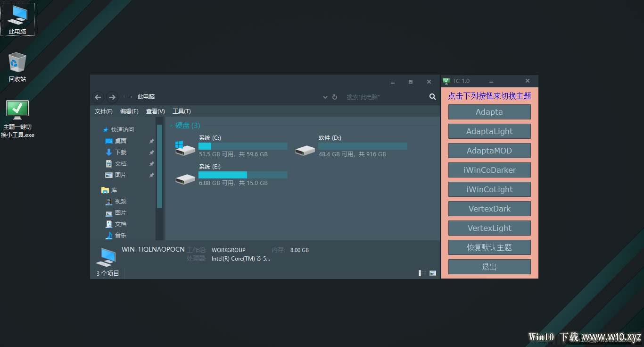This screenshot has height=347, width=644.
Task: Open the address bar history dropdown
Action: click(325, 97)
